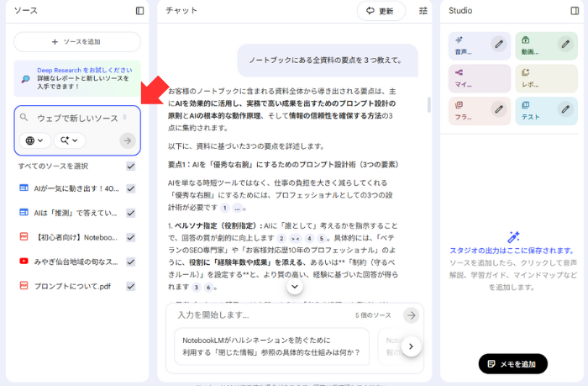Click the document icon of AIは「推測」
588x386 pixels.
coord(24,213)
